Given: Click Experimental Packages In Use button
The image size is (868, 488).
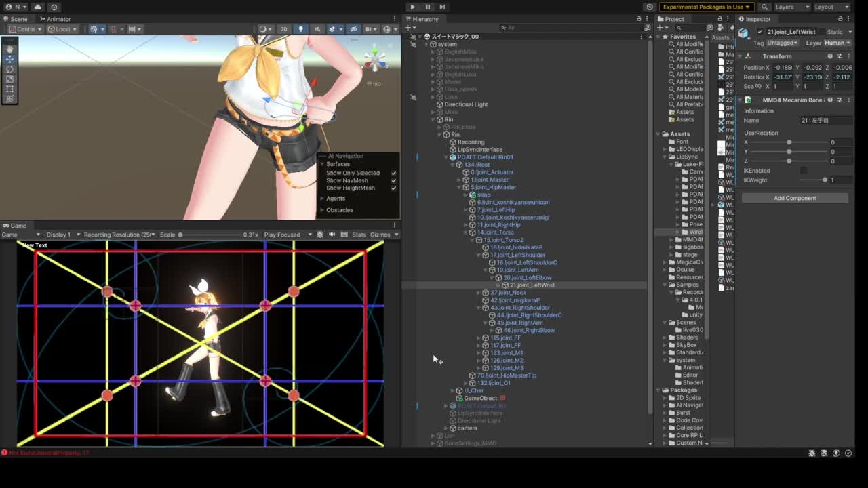Looking at the screenshot, I should click(706, 7).
